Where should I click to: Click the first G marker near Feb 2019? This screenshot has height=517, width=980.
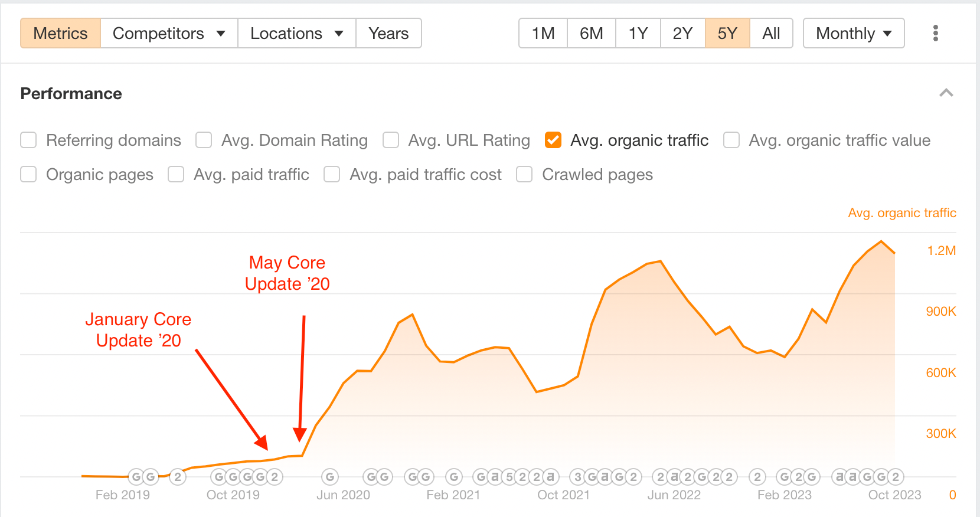136,476
